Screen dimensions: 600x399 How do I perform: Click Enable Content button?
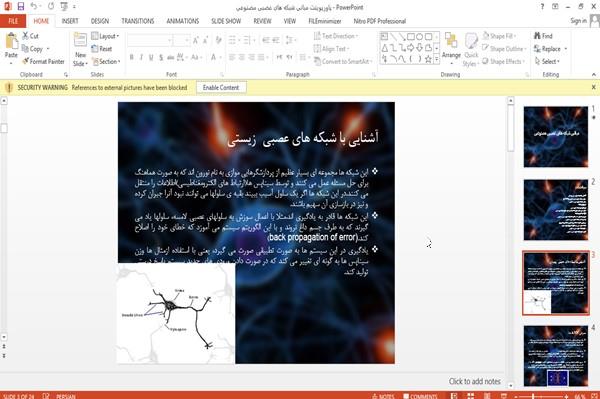tap(221, 88)
